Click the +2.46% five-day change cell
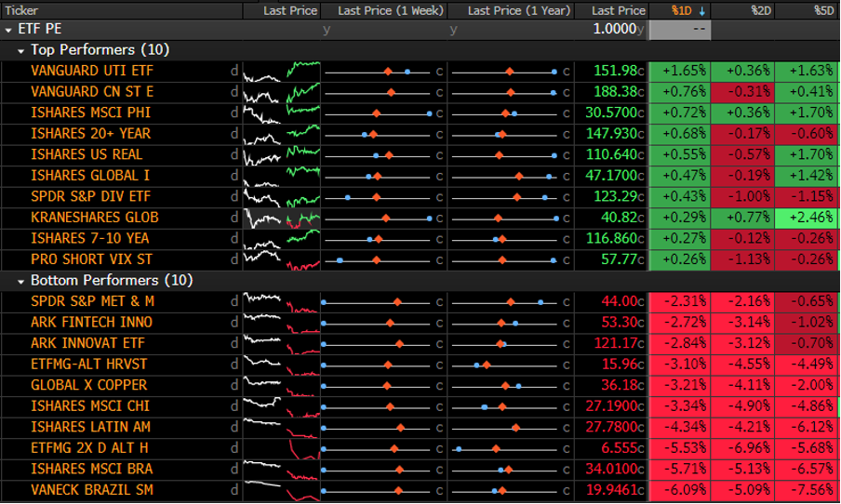 [x=807, y=218]
